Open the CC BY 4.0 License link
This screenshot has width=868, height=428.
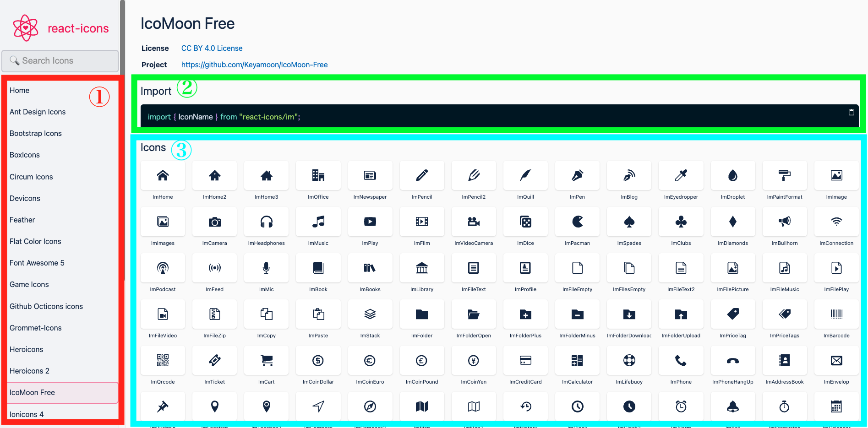(x=211, y=48)
